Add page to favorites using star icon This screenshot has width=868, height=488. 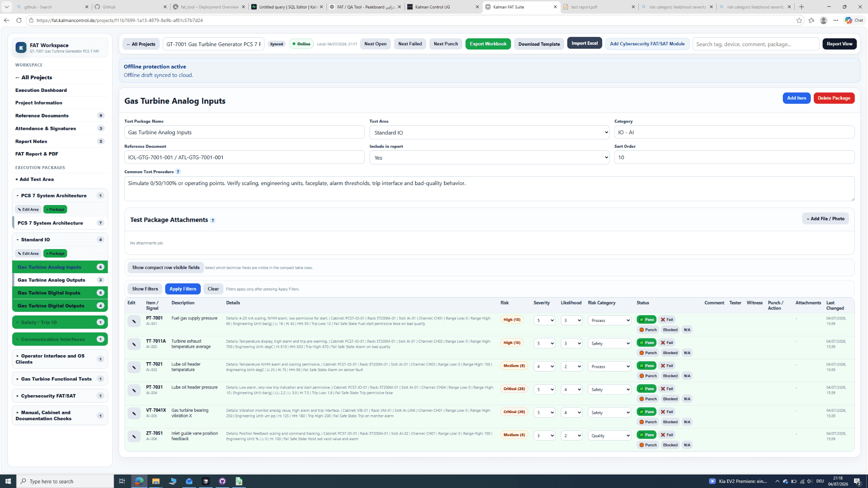click(799, 20)
